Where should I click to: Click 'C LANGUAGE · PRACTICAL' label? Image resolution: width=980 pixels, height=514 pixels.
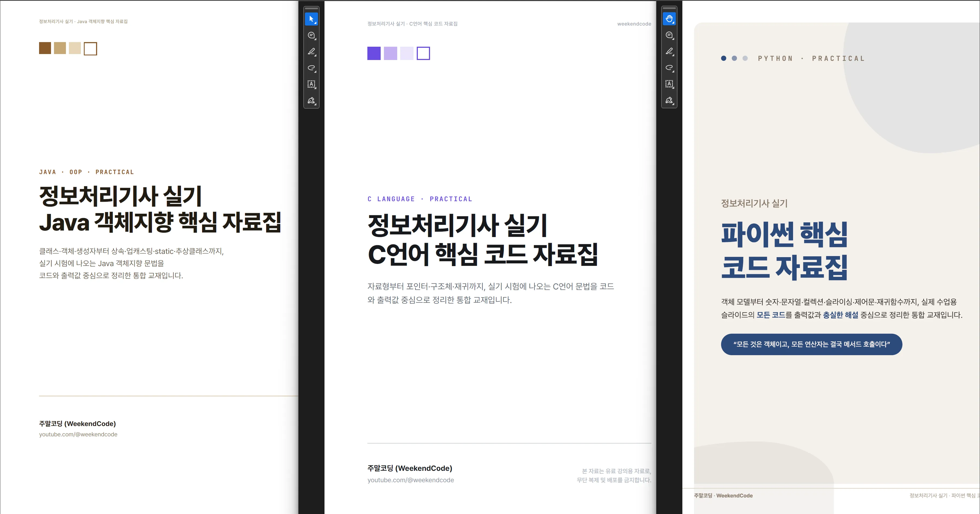[420, 199]
